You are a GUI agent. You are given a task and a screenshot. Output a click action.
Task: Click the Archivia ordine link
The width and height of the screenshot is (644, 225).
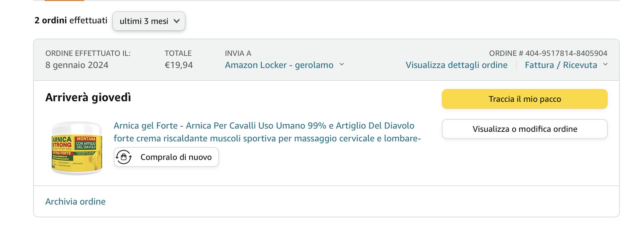click(x=75, y=202)
